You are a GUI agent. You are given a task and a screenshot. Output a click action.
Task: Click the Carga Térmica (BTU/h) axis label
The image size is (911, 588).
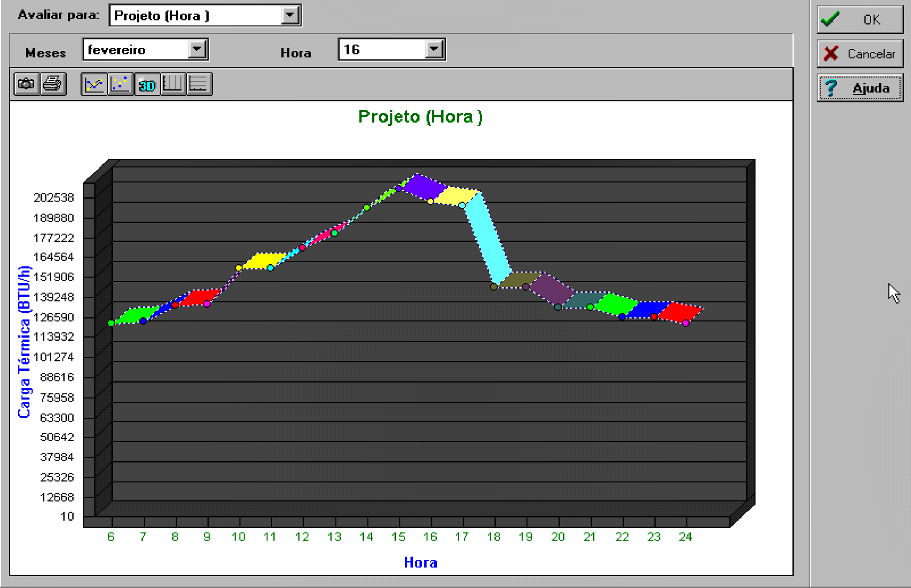[x=24, y=341]
